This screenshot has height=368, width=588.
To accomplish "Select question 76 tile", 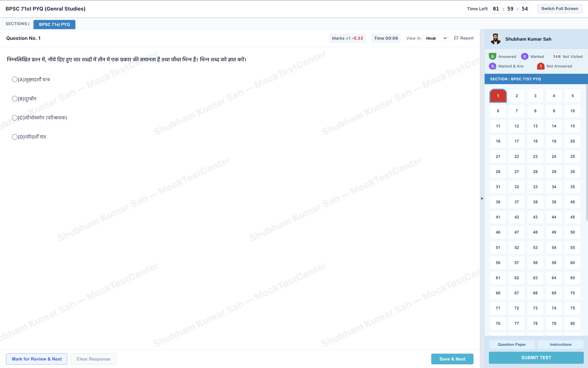I will [498, 324].
